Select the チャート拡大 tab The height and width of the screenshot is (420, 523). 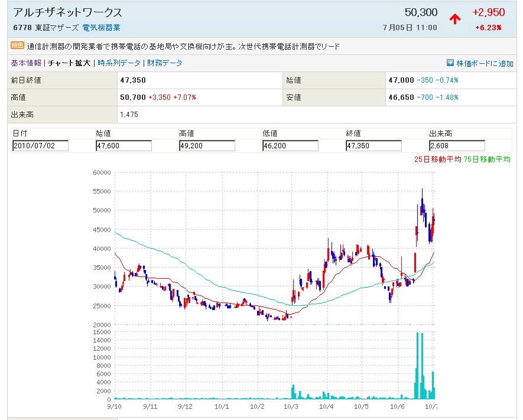click(x=69, y=63)
